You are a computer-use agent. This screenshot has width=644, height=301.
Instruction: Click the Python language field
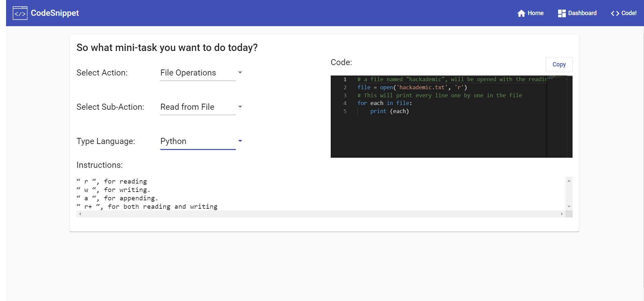click(198, 141)
